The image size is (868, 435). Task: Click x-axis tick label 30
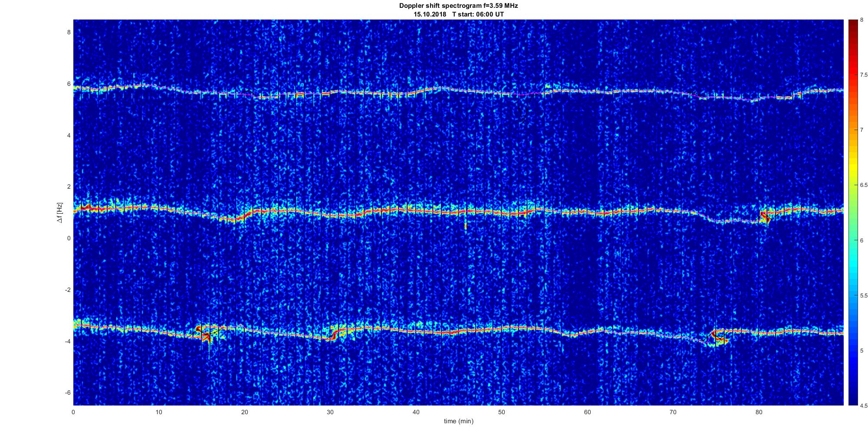tap(330, 412)
